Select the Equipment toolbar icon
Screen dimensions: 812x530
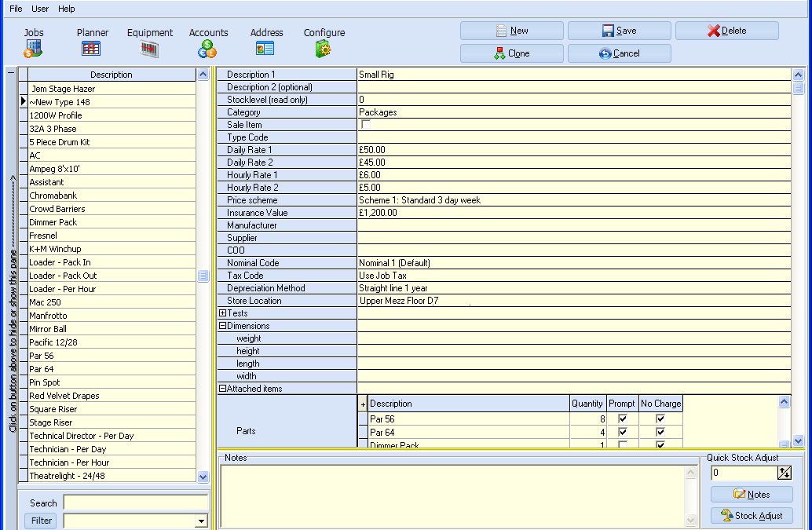(149, 49)
